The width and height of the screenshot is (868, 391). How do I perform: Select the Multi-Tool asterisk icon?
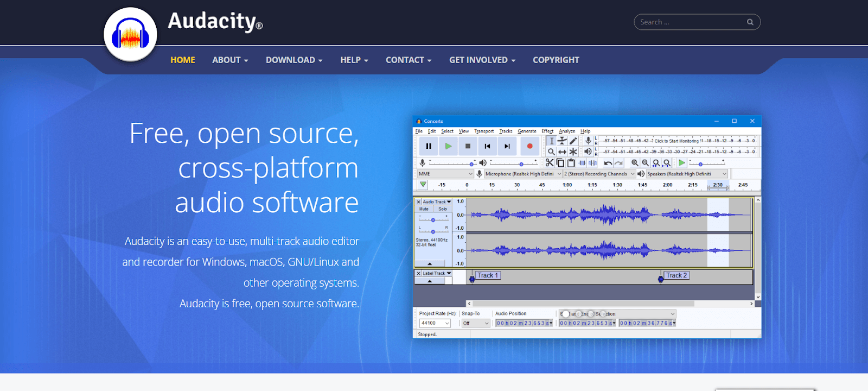[x=573, y=152]
